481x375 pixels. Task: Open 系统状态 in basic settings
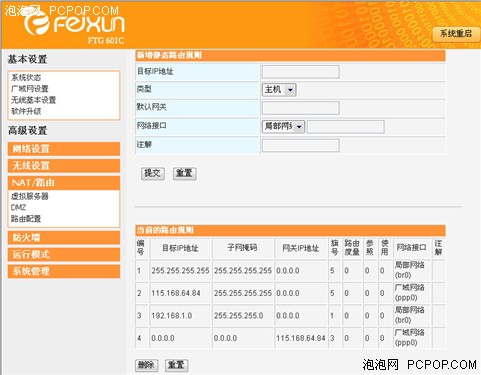[26, 78]
